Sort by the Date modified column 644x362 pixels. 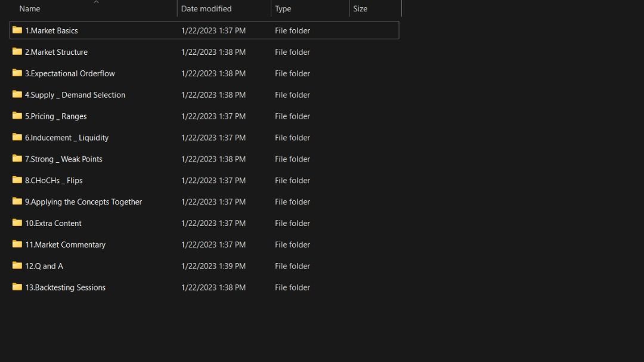coord(206,9)
